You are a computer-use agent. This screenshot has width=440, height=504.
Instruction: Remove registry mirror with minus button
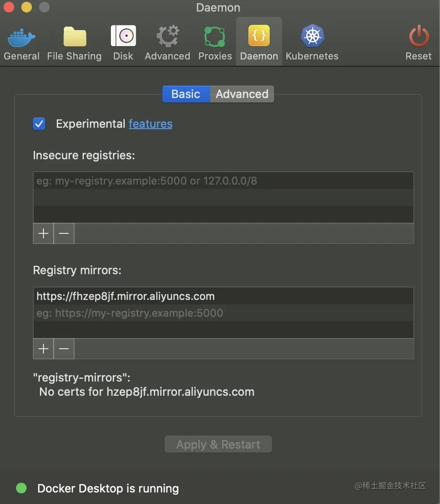pos(64,349)
